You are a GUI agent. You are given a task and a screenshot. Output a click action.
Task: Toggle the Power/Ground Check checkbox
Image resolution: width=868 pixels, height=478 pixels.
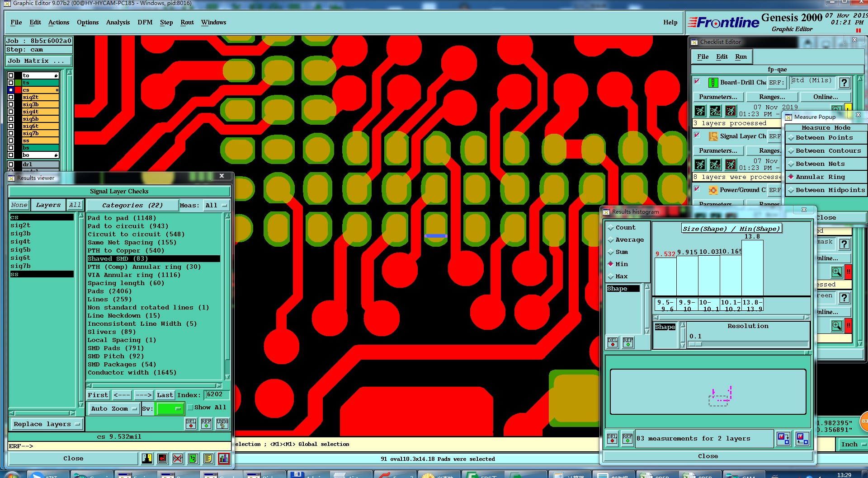(697, 189)
